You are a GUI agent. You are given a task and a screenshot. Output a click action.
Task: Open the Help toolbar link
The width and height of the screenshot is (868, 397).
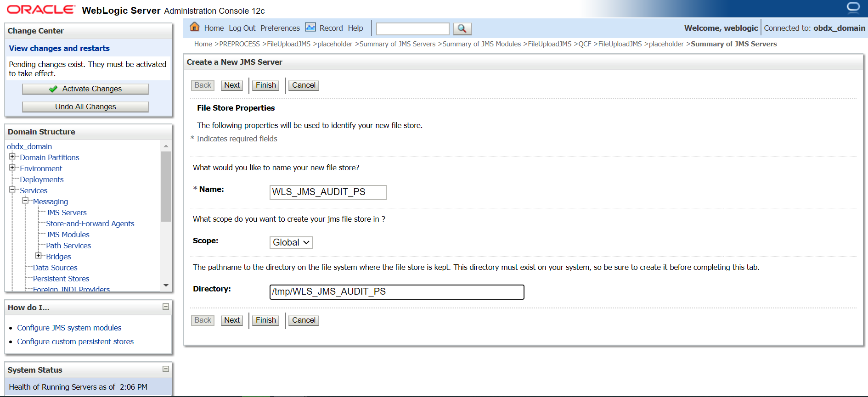click(x=355, y=28)
